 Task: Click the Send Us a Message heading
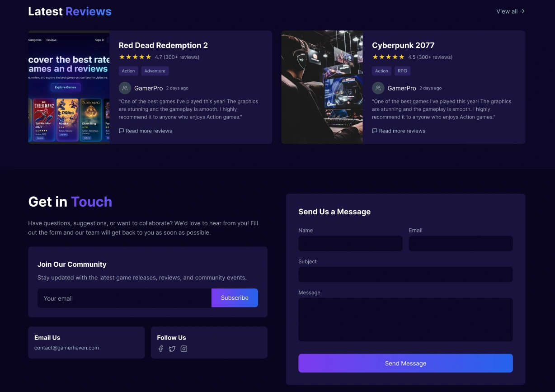[334, 212]
